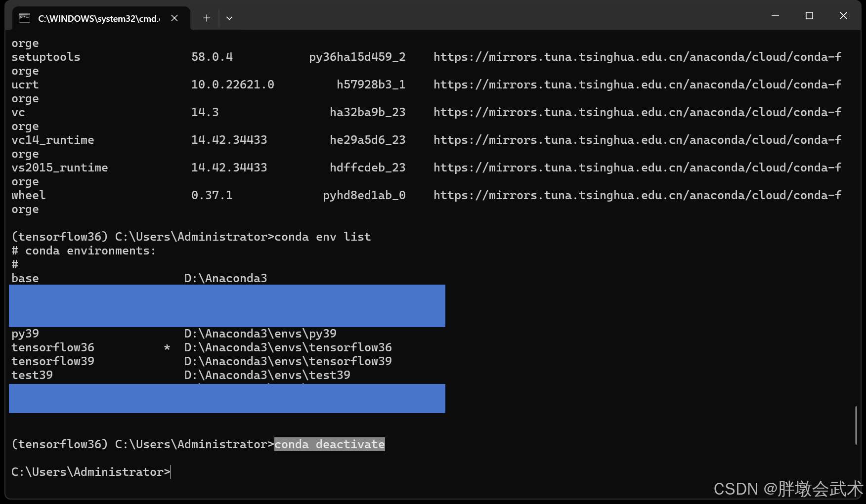866x504 pixels.
Task: Click the 'vc' package name
Action: [18, 112]
